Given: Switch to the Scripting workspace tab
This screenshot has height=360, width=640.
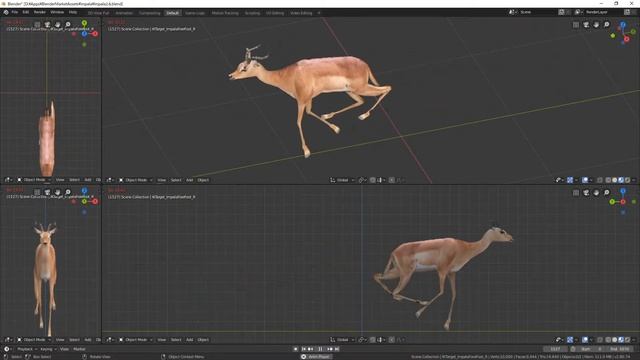Looking at the screenshot, I should (252, 13).
